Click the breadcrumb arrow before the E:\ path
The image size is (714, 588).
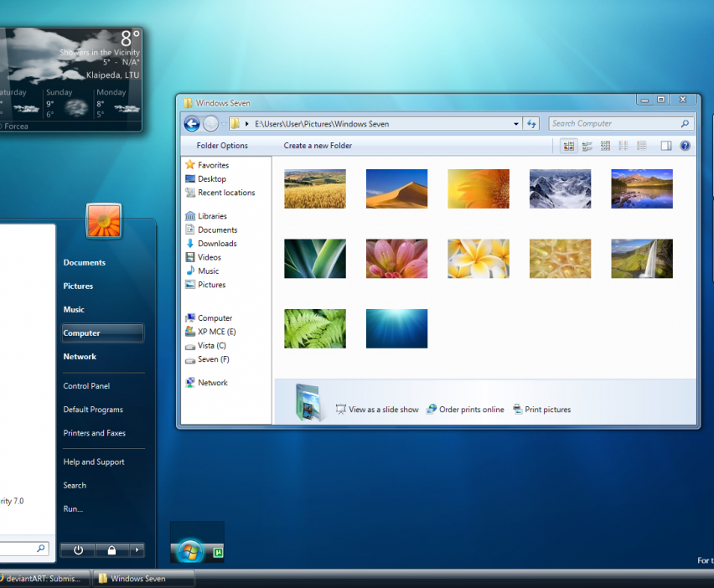246,124
